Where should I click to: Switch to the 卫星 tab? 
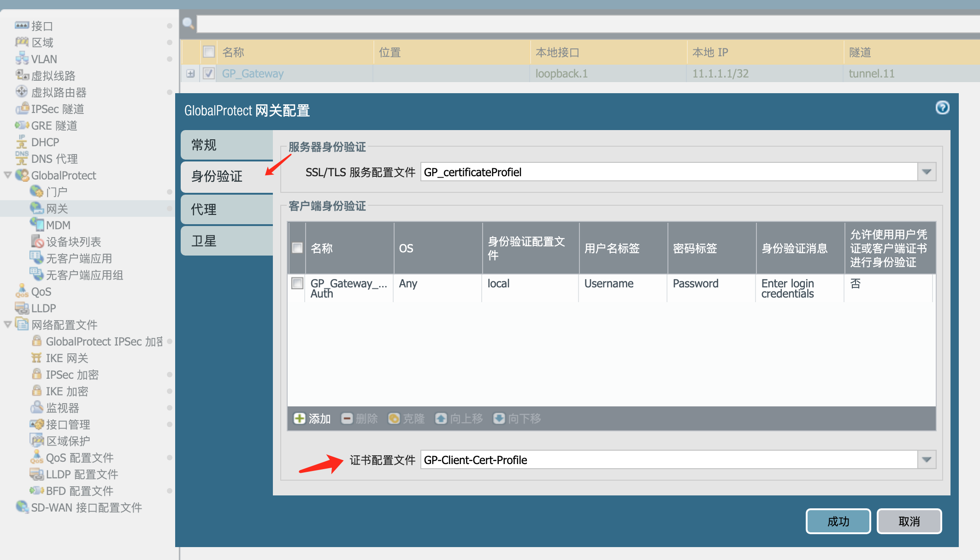point(227,241)
